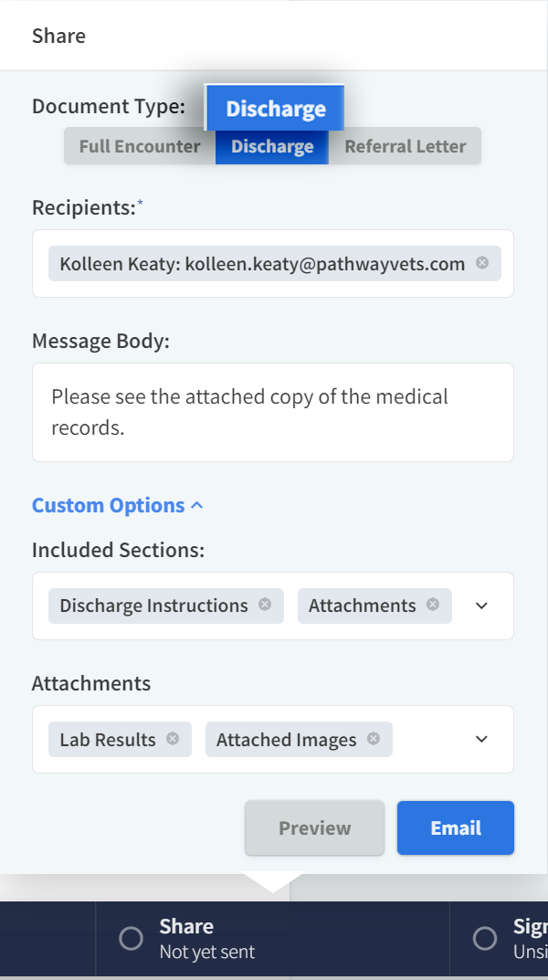Viewport: 548px width, 980px height.
Task: Click the Lab Results attachment chip
Action: (x=108, y=740)
